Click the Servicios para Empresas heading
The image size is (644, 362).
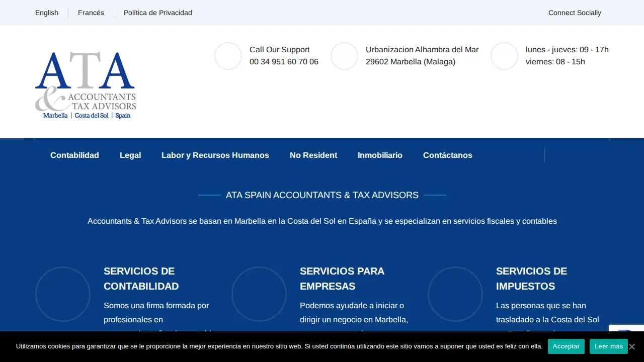pyautogui.click(x=342, y=279)
